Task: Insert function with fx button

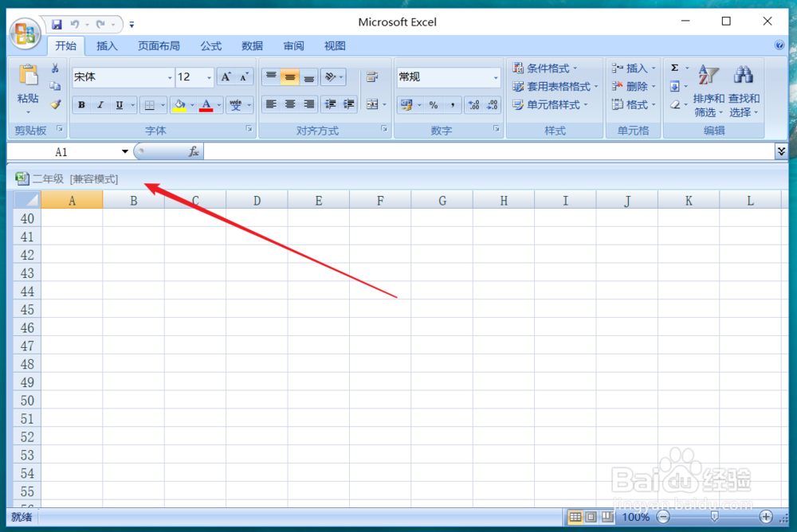Action: [193, 151]
